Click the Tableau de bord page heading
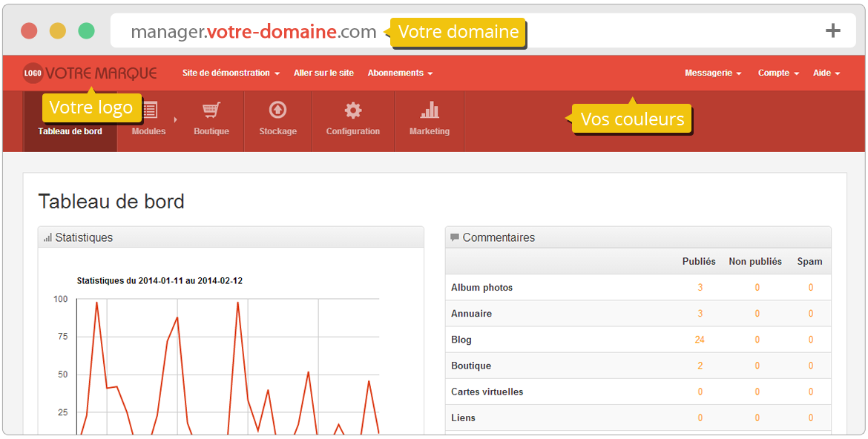Viewport: 868px width, 439px height. coord(111,202)
